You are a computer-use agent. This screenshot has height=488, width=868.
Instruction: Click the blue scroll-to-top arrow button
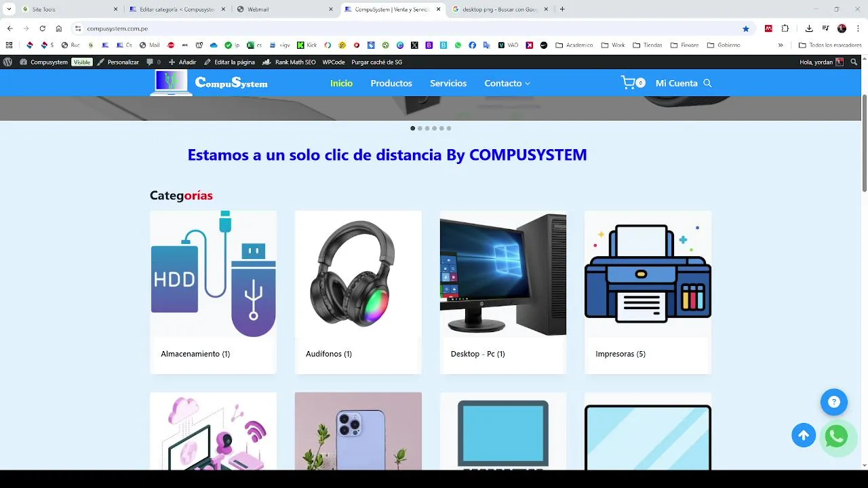804,435
